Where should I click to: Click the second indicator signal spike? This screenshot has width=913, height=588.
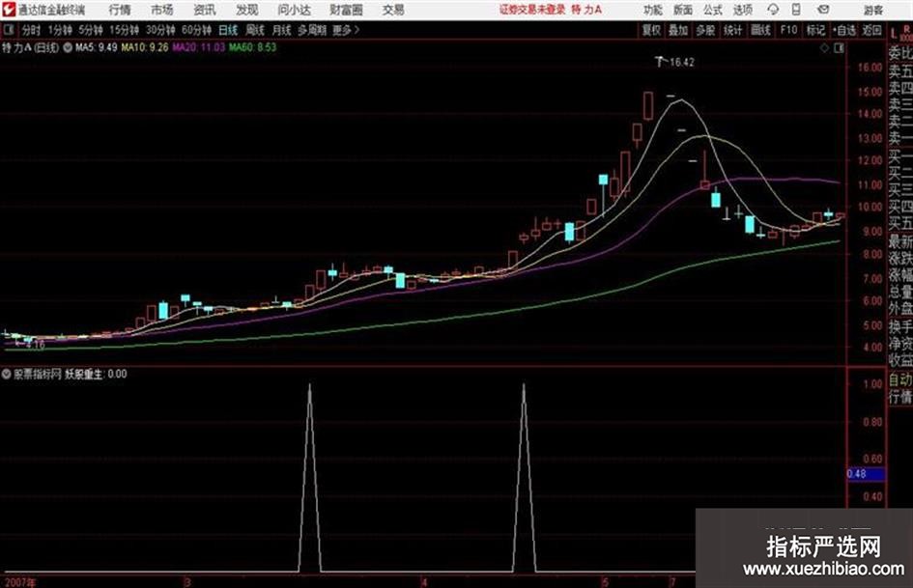pyautogui.click(x=524, y=477)
